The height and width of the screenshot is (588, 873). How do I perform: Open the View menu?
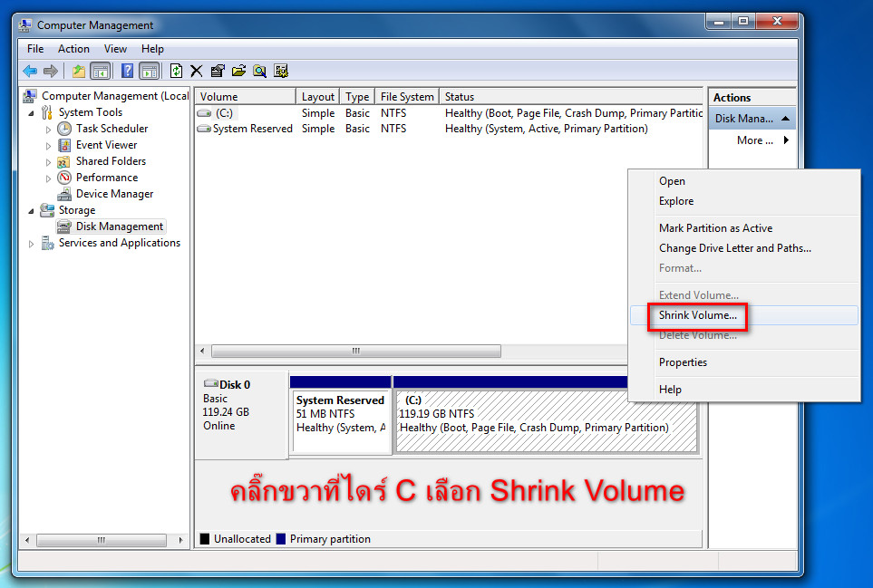[115, 49]
